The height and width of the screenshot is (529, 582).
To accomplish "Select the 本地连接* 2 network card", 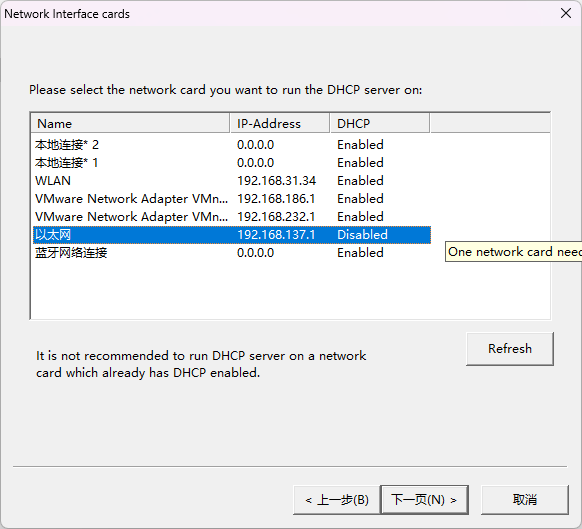I will [232, 144].
